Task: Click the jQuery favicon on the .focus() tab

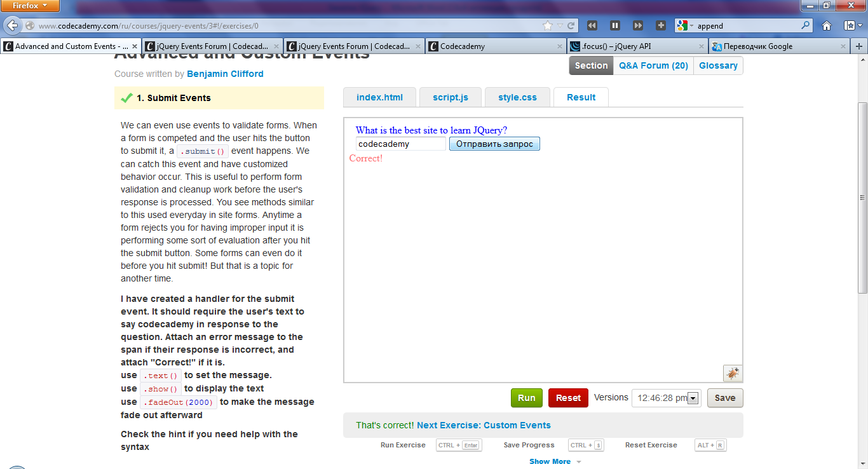Action: [x=575, y=46]
